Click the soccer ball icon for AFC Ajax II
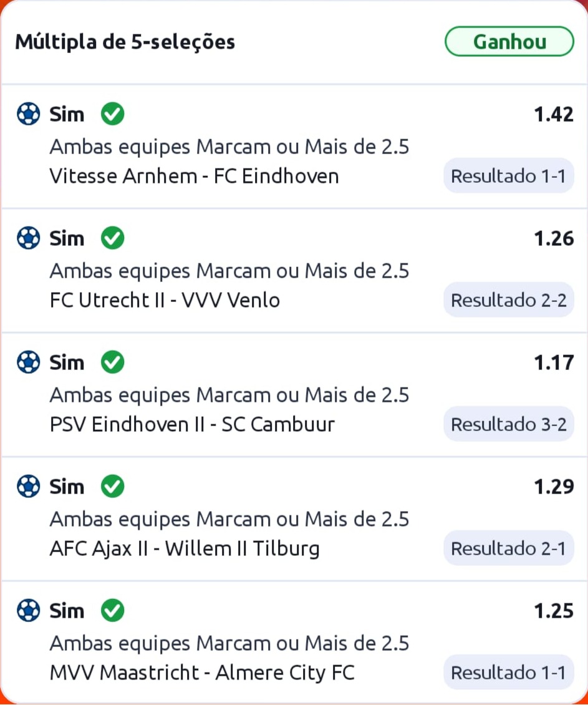Image resolution: width=588 pixels, height=705 pixels. click(28, 486)
